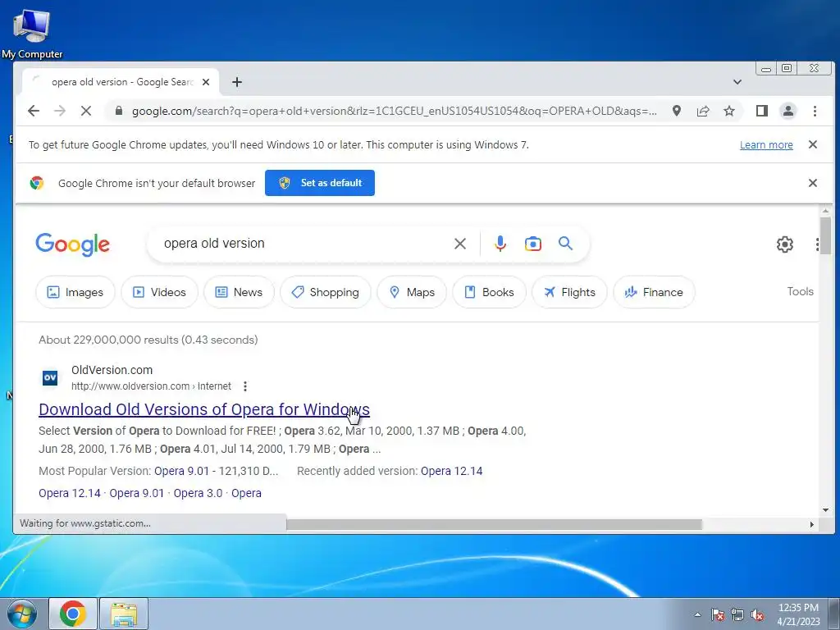Click the Set as default button
This screenshot has height=630, width=840.
[x=320, y=183]
